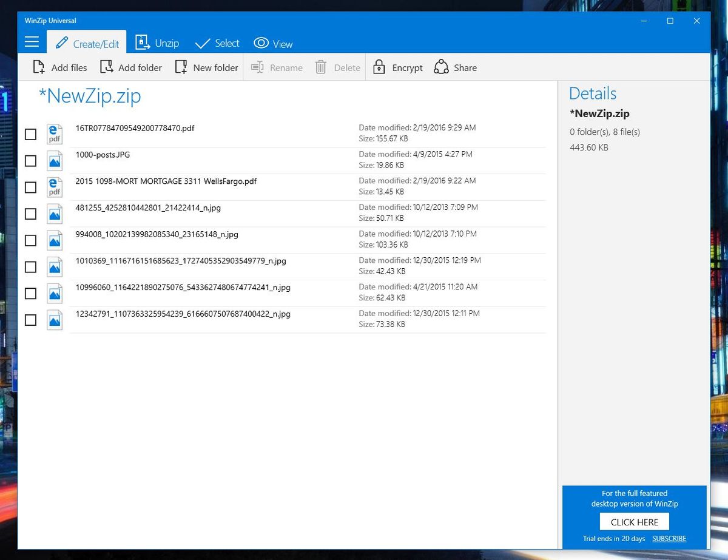728x560 pixels.
Task: Click the Delete trash toolbar item
Action: coord(337,67)
